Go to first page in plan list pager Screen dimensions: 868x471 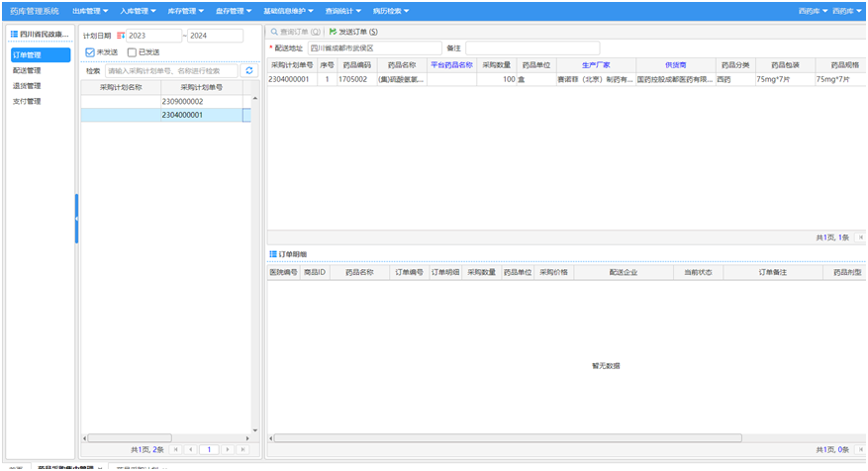coord(176,450)
